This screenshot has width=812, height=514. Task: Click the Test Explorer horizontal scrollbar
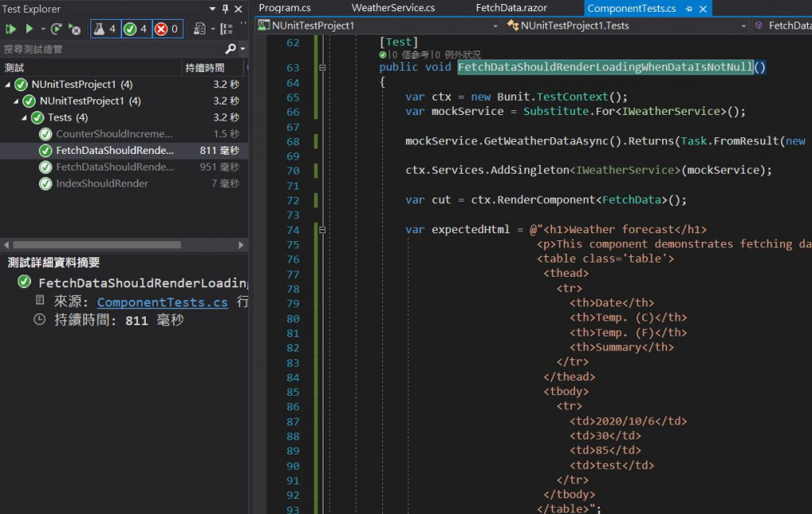[x=95, y=244]
